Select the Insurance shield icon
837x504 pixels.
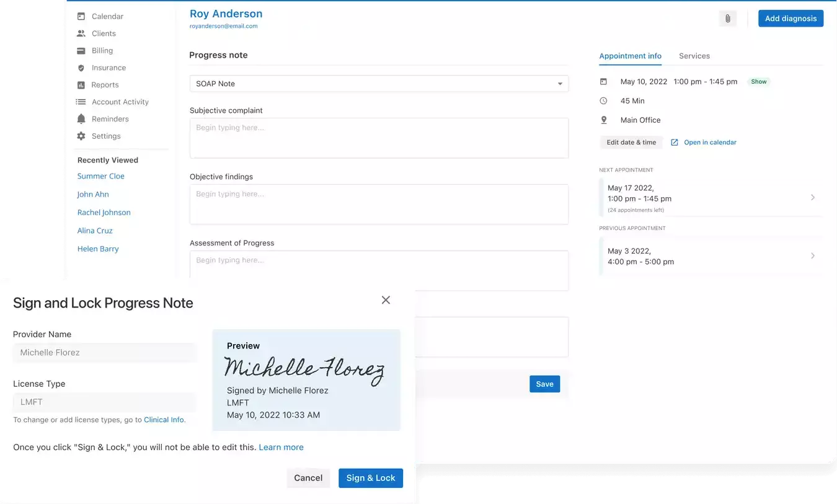click(x=81, y=68)
